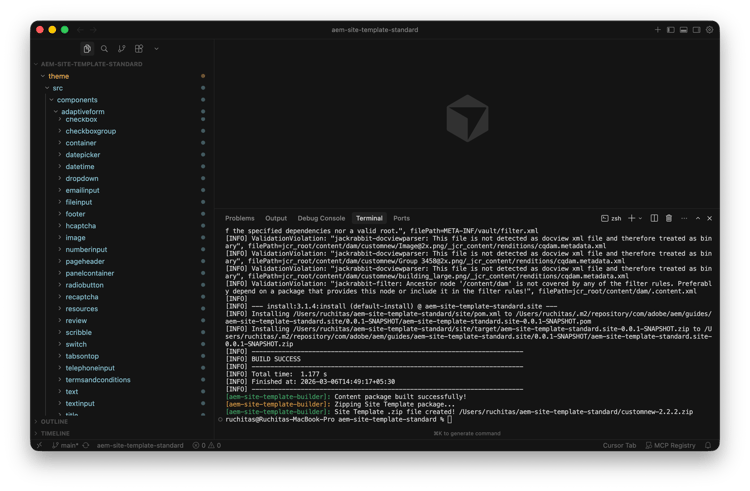Go back using the navigation arrow
750x491 pixels.
tap(80, 30)
